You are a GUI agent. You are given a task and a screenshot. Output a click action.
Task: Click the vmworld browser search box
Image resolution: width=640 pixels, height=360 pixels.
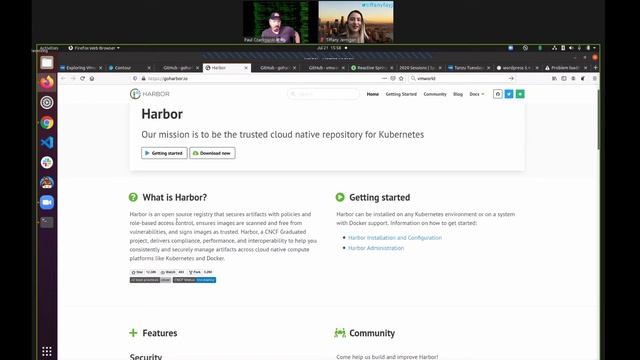tap(462, 78)
